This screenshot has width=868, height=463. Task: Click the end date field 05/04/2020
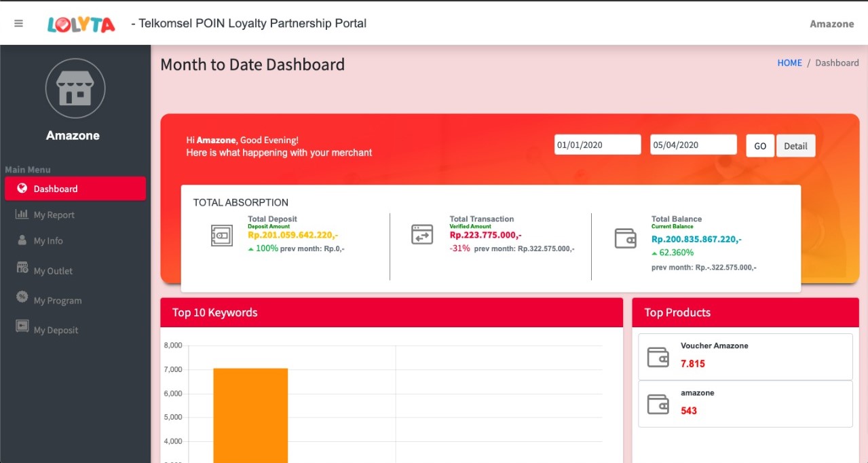[693, 145]
